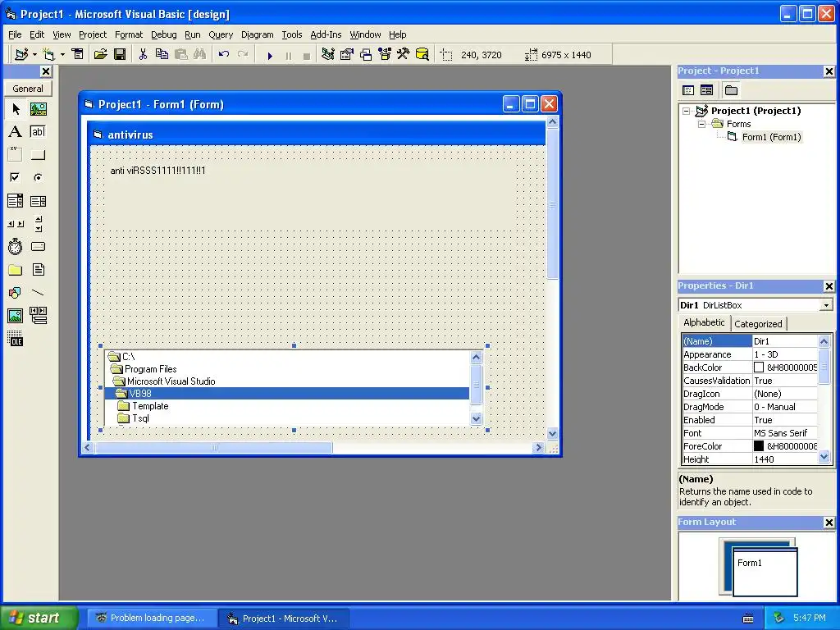The width and height of the screenshot is (840, 630).
Task: Open Object Browser from the toolbar
Action: 385,55
